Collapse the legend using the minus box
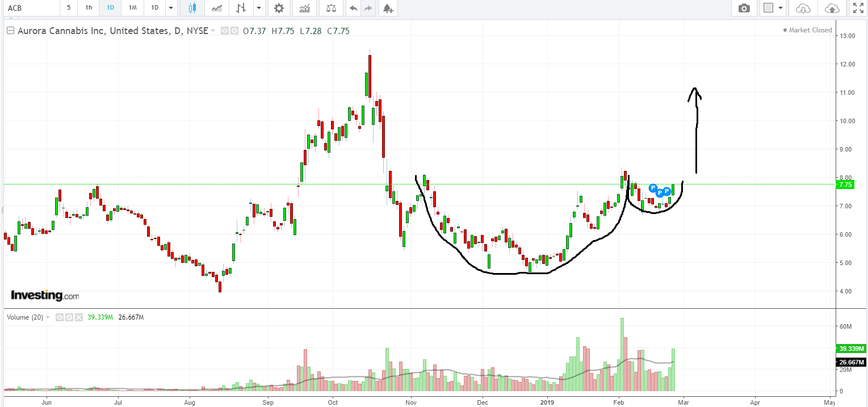 tap(10, 31)
